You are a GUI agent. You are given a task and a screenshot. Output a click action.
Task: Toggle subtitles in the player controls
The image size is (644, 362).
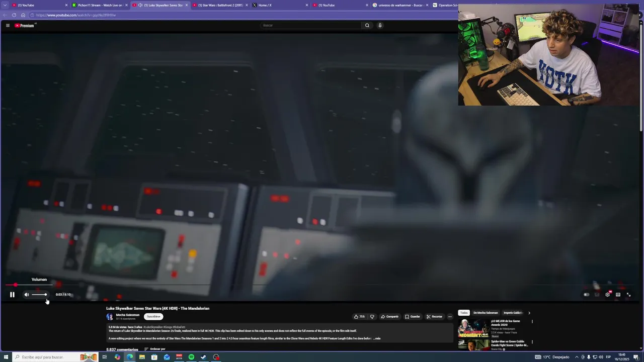click(x=597, y=295)
